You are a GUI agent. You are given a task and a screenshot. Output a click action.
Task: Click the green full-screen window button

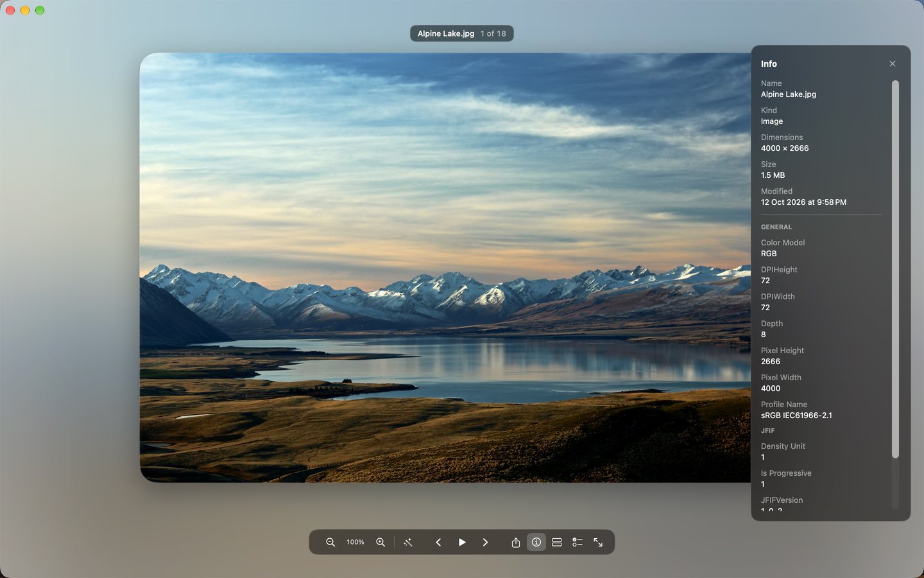click(40, 10)
